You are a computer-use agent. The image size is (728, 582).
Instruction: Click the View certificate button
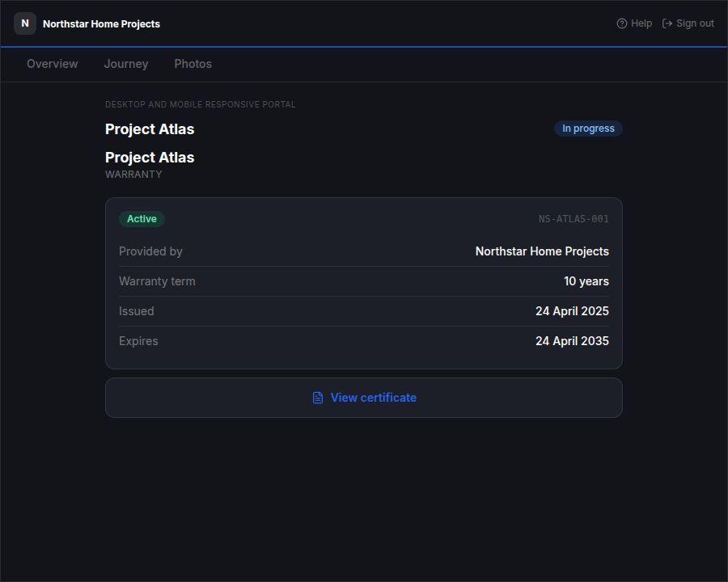click(x=364, y=398)
